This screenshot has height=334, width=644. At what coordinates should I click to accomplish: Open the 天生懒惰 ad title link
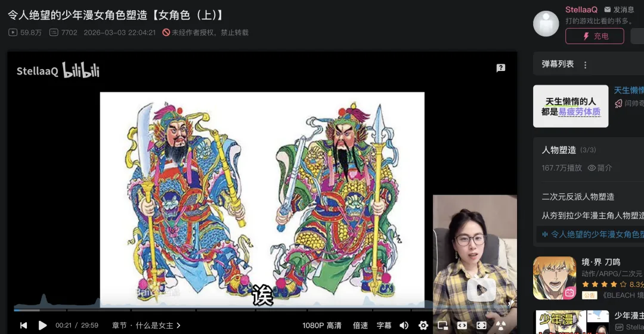coord(629,91)
